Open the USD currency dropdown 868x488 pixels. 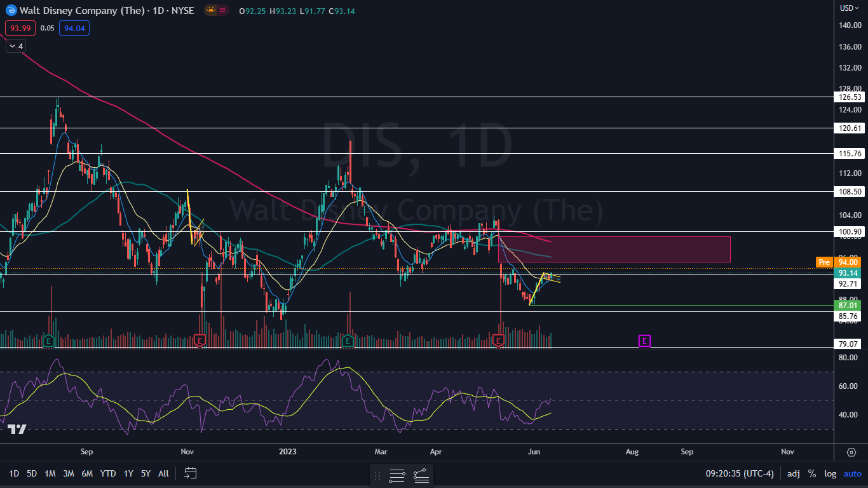[849, 8]
